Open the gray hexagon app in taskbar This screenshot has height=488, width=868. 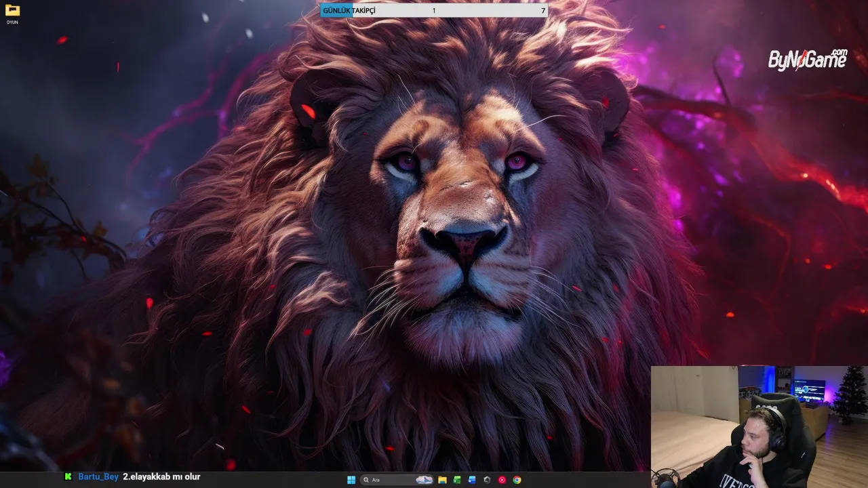coord(487,480)
